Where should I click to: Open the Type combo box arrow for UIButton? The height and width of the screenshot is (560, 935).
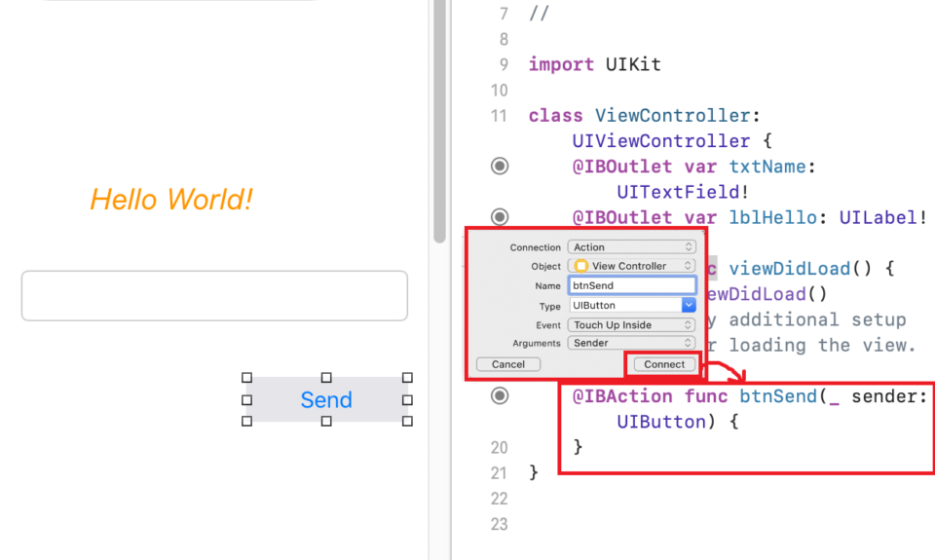click(x=689, y=305)
